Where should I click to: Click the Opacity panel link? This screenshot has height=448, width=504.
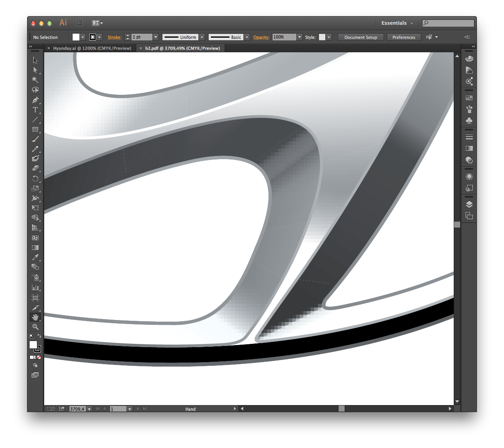261,37
